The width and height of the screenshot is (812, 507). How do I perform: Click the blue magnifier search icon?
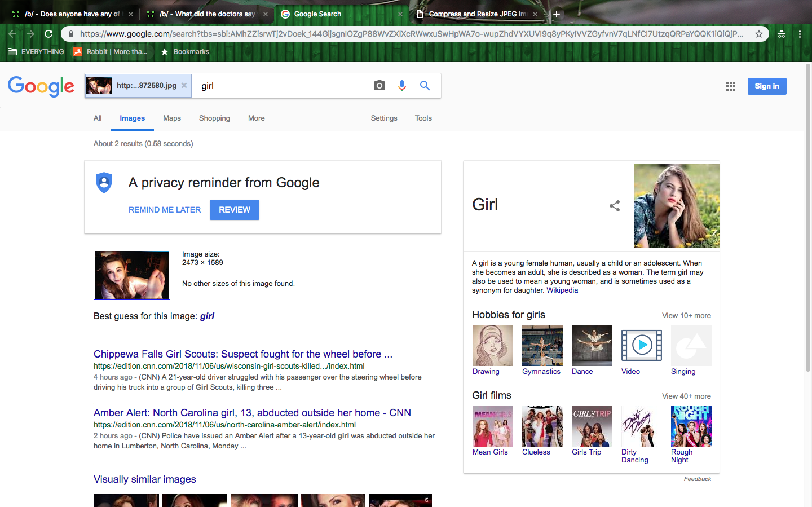(x=425, y=86)
